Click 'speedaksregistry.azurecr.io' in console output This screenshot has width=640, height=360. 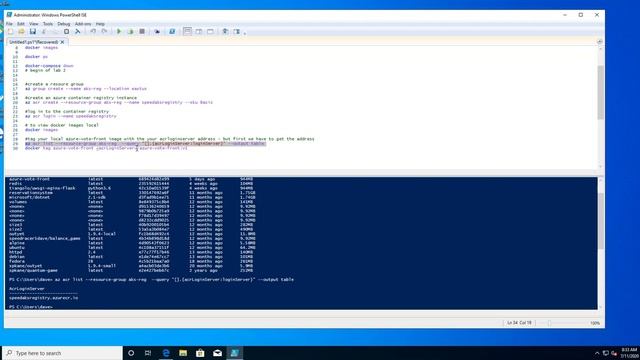[43, 298]
